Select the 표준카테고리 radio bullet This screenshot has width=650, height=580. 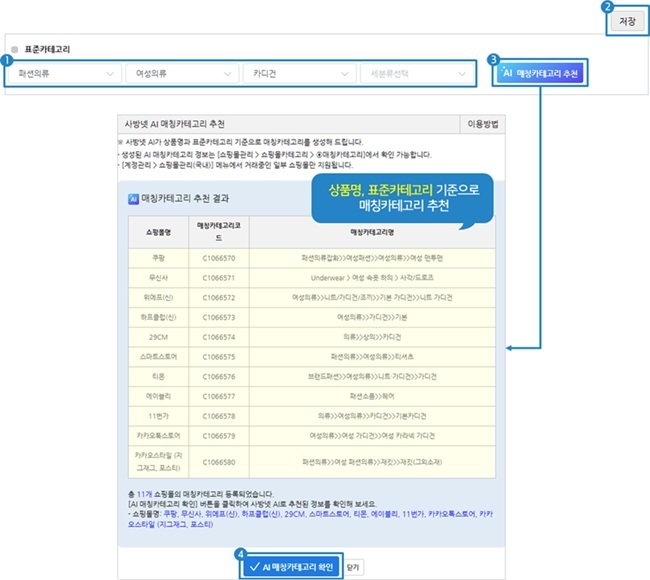pyautogui.click(x=14, y=49)
